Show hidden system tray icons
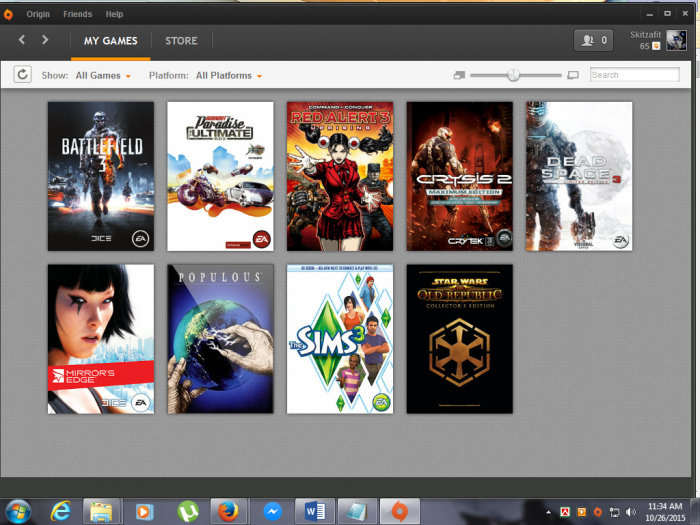700x525 pixels. (548, 512)
